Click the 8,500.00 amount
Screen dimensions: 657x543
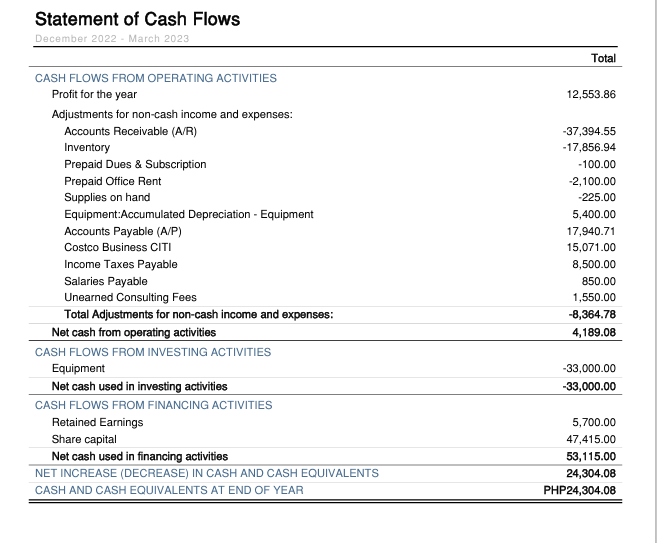click(x=594, y=264)
